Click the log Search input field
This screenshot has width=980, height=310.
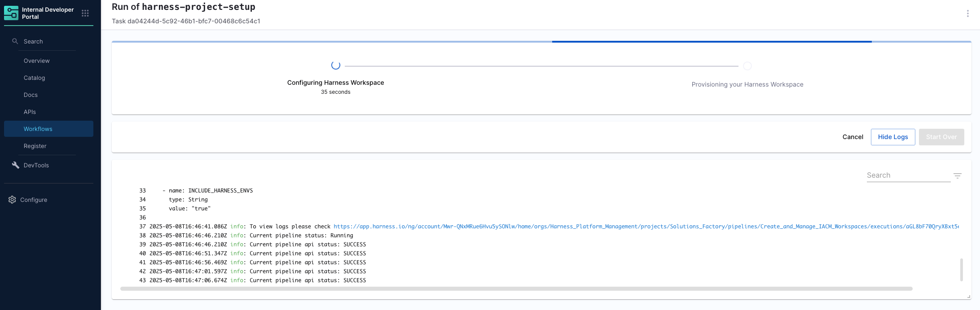click(x=908, y=175)
